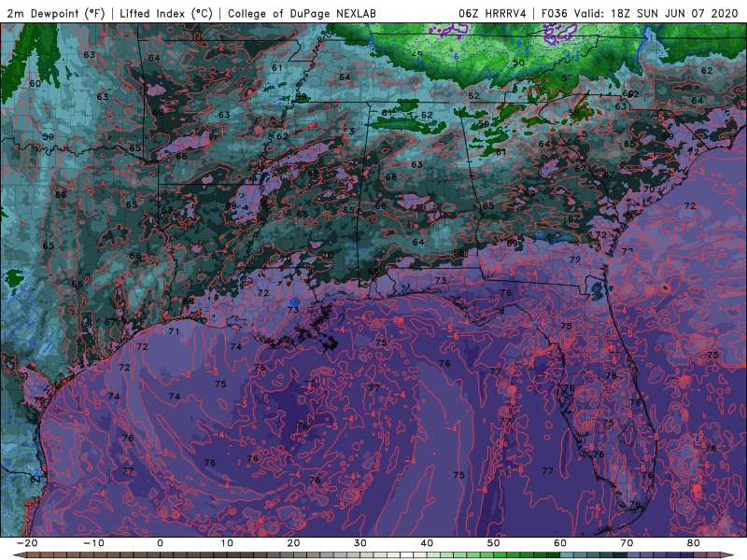The width and height of the screenshot is (747, 560).
Task: Click the "06Z HRRRV4" model run label
Action: click(492, 13)
